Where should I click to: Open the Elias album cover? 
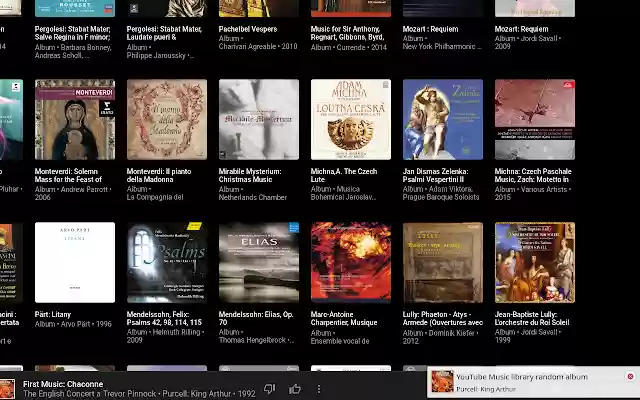coord(259,262)
